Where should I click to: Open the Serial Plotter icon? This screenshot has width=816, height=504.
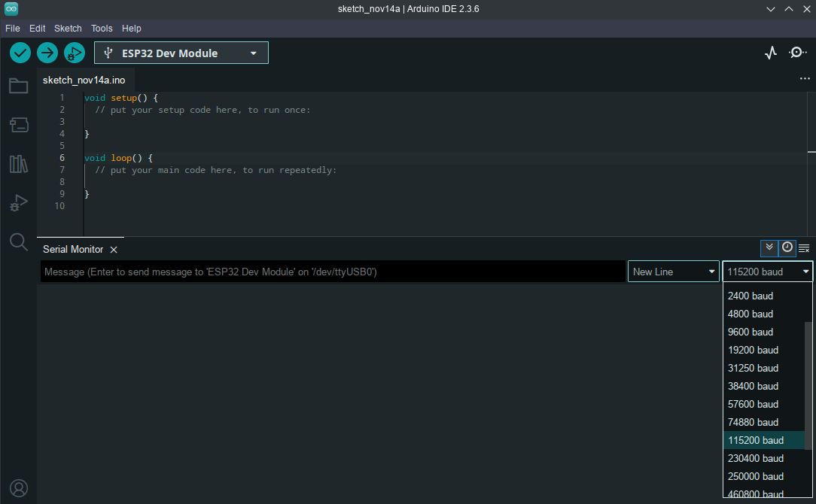tap(771, 53)
